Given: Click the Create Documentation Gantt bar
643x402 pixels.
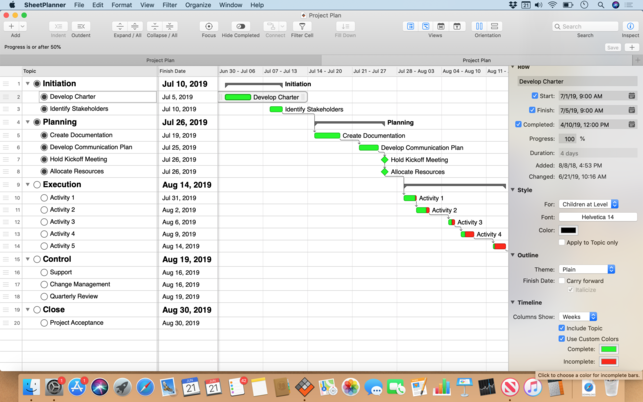Looking at the screenshot, I should click(327, 135).
